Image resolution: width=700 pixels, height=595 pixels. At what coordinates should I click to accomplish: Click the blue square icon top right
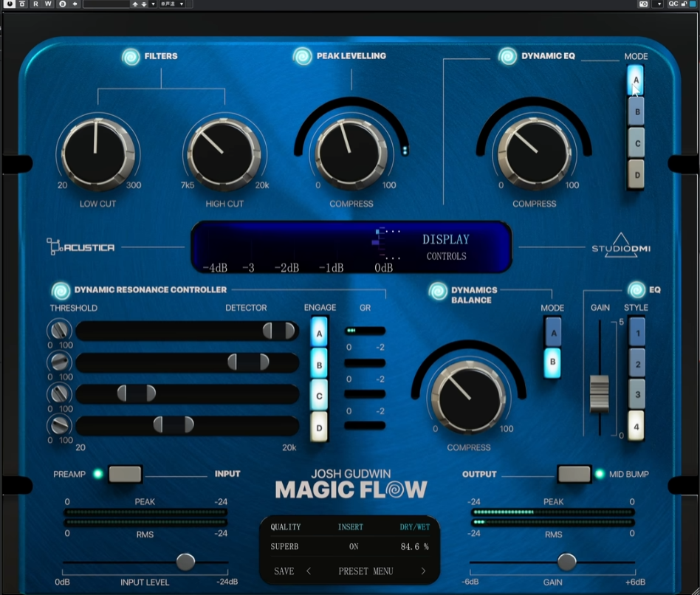point(693,4)
